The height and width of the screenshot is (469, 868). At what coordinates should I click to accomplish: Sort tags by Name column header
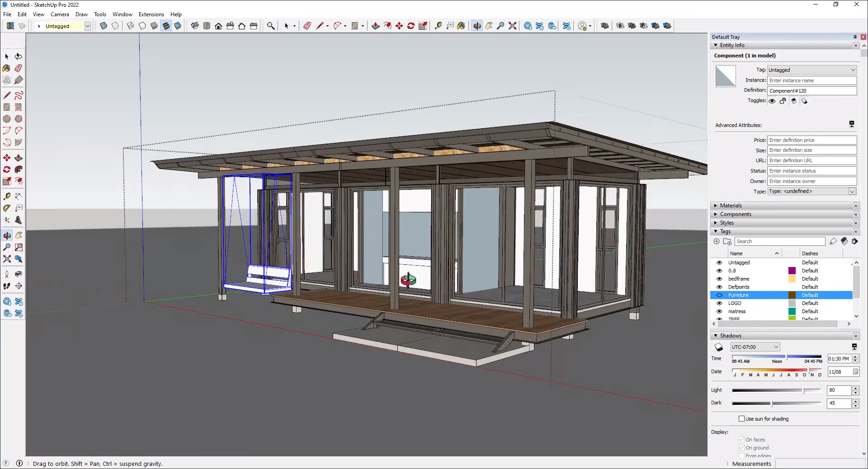click(755, 253)
